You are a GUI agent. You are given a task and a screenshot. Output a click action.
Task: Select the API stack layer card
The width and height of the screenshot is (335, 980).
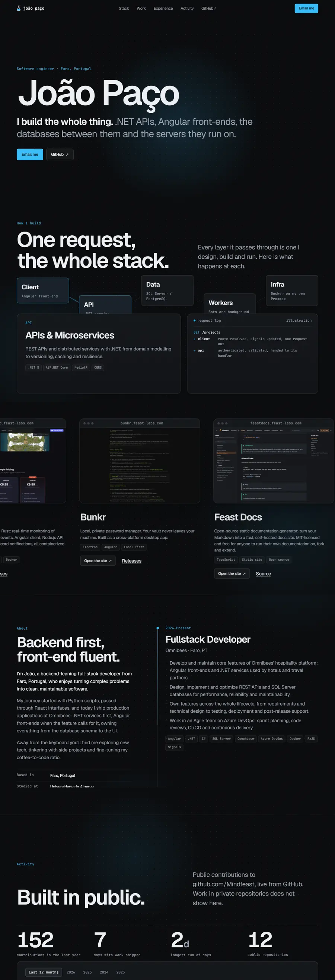tap(105, 304)
